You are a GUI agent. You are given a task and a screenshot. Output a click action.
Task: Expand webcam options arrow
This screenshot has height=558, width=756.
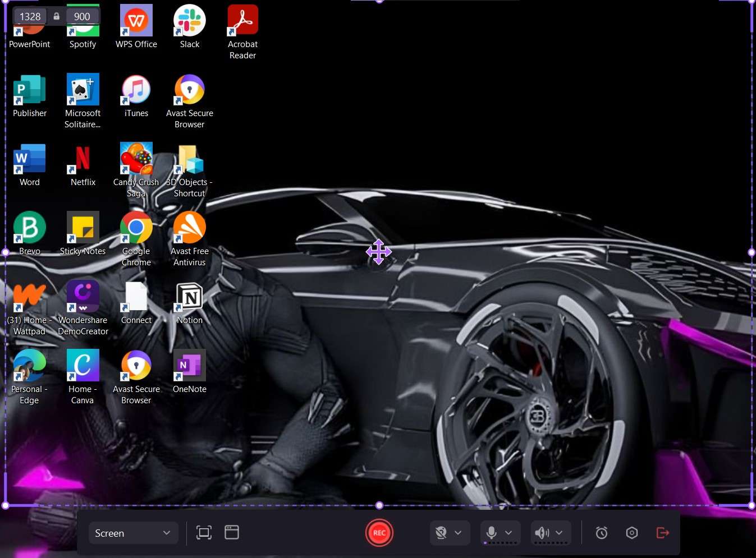(458, 533)
